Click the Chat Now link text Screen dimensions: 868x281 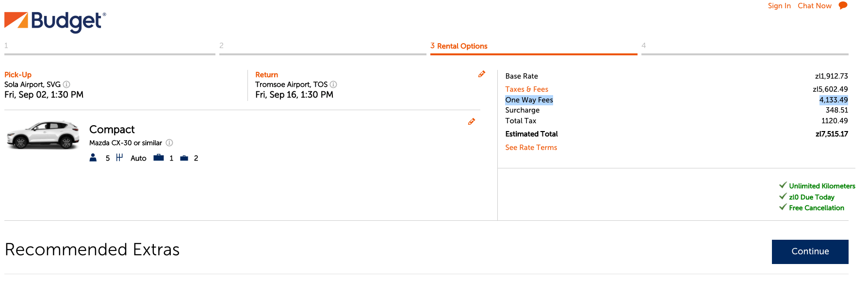click(814, 6)
